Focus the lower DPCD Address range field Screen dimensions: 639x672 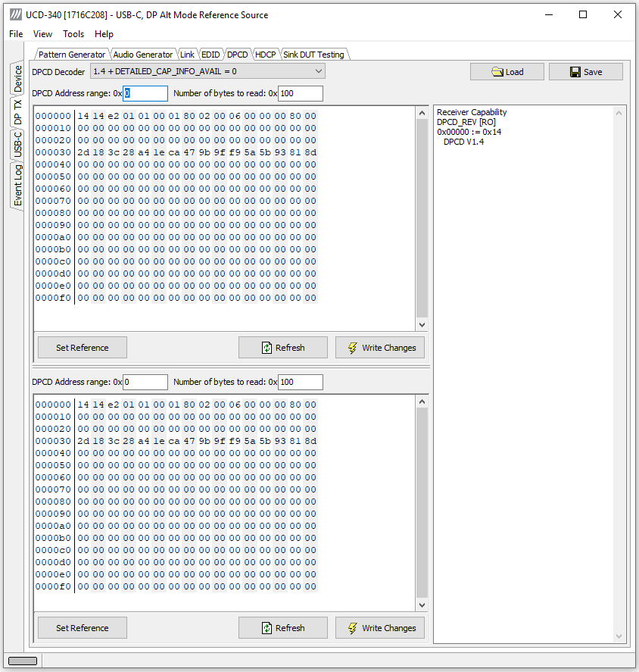click(x=145, y=382)
